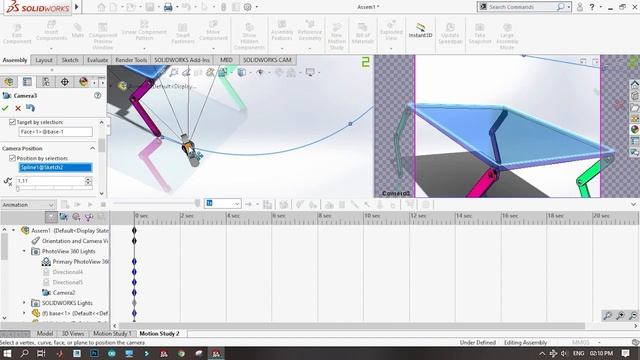640x360 pixels.
Task: Open the PropertyManager tab
Action: (27, 82)
